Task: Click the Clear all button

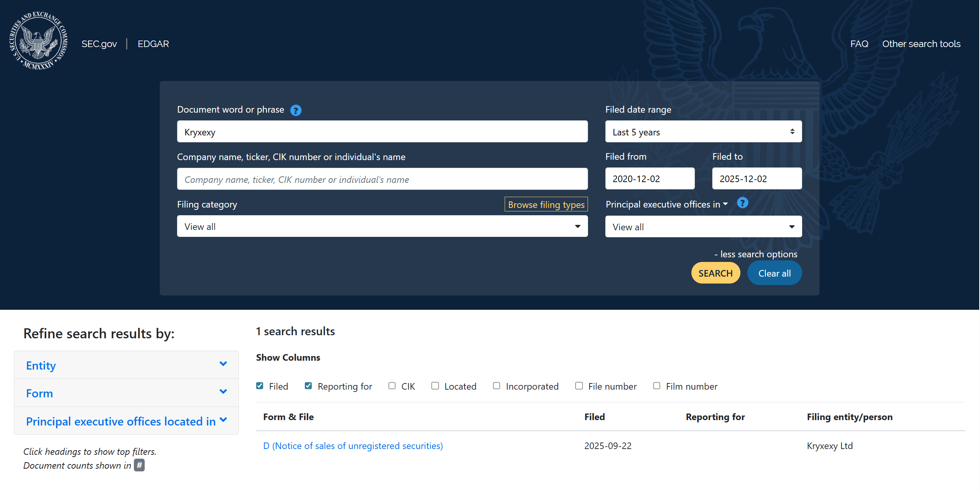Action: coord(774,273)
